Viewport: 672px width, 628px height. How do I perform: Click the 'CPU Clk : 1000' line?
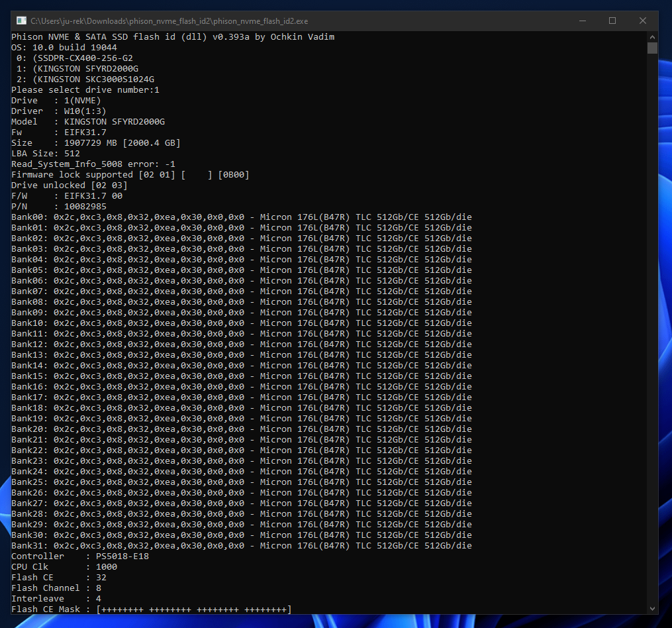64,566
